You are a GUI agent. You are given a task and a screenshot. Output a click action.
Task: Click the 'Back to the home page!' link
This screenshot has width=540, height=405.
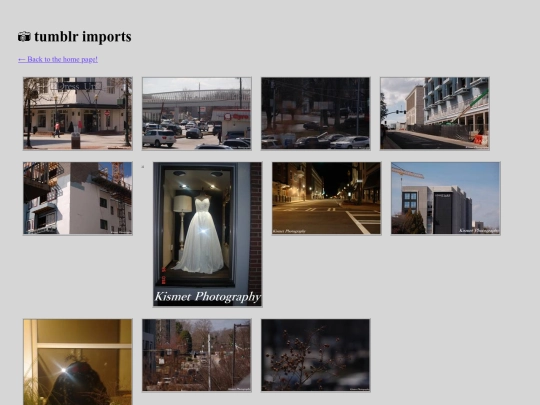tap(58, 59)
